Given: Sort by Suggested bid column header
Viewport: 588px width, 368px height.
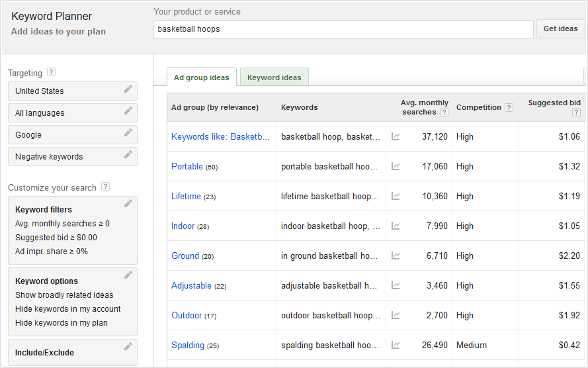Looking at the screenshot, I should tap(554, 103).
